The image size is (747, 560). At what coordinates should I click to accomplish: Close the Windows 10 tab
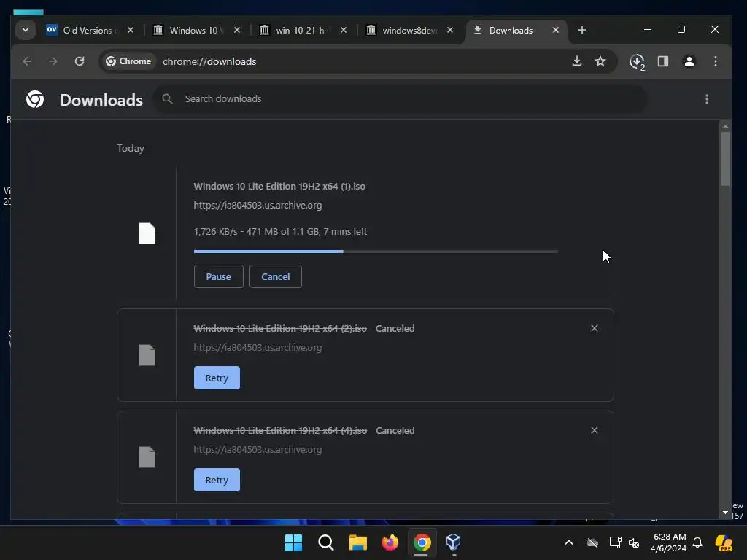[x=237, y=30]
